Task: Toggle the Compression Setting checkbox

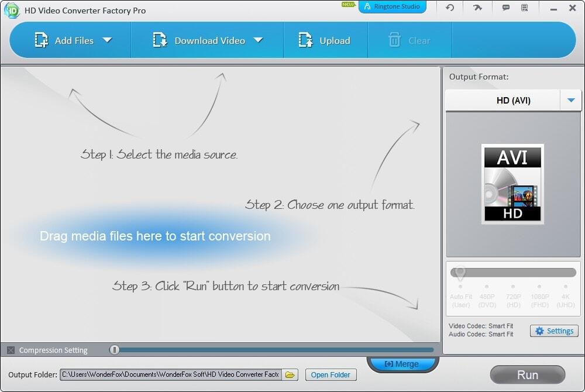Action: pyautogui.click(x=11, y=350)
